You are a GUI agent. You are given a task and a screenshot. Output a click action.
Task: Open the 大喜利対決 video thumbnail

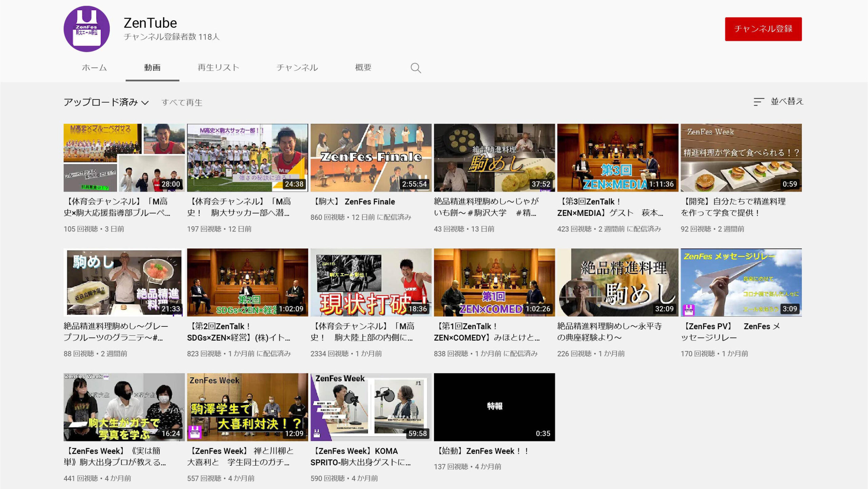click(x=248, y=407)
